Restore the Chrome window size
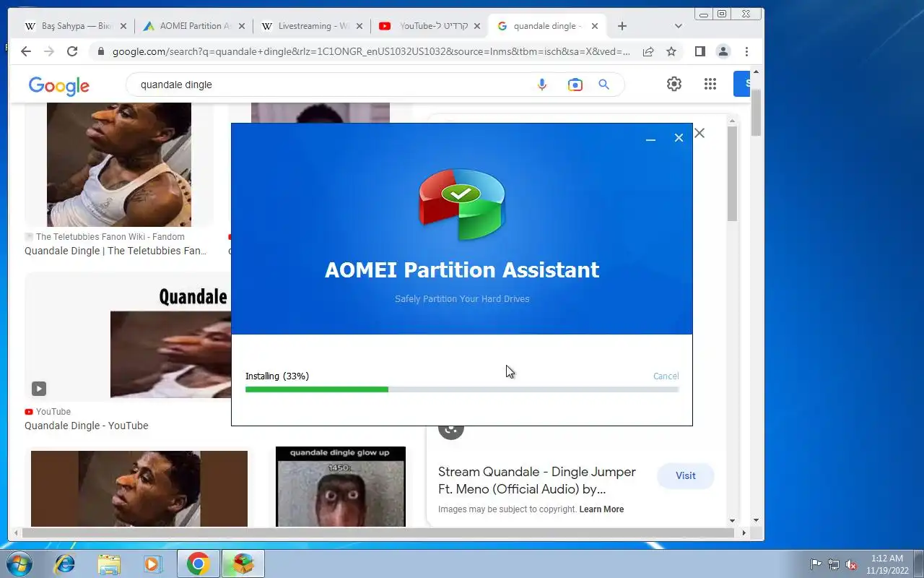924x578 pixels. pyautogui.click(x=722, y=14)
